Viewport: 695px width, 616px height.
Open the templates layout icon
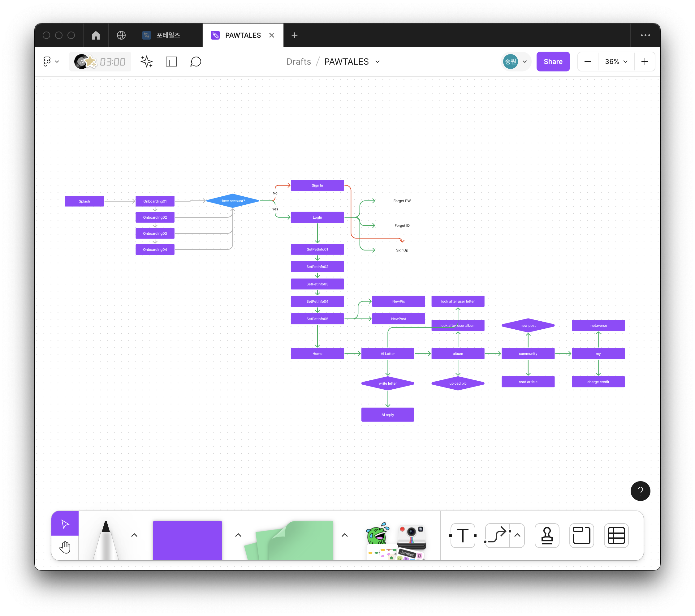click(171, 62)
